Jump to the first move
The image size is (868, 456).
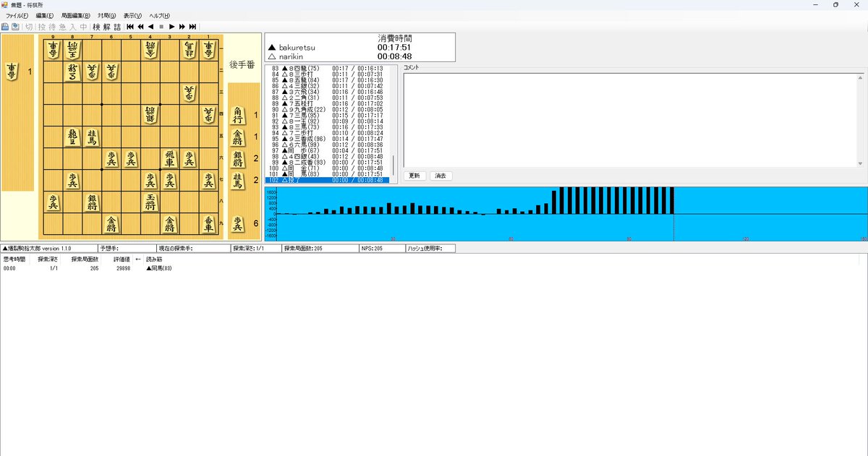(130, 27)
